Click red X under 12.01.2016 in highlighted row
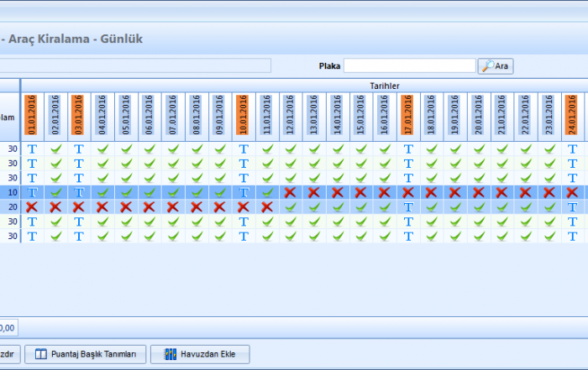The height and width of the screenshot is (370, 588). [x=291, y=192]
